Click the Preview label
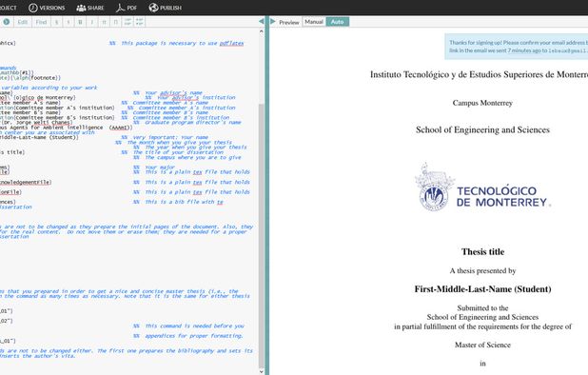This screenshot has height=375, width=588. [x=288, y=22]
